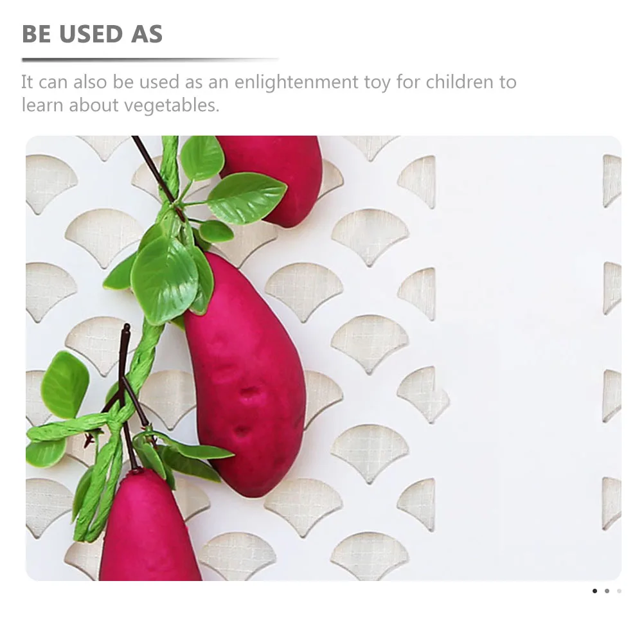
Task: Click the large green leaf in center cluster
Action: (x=165, y=280)
